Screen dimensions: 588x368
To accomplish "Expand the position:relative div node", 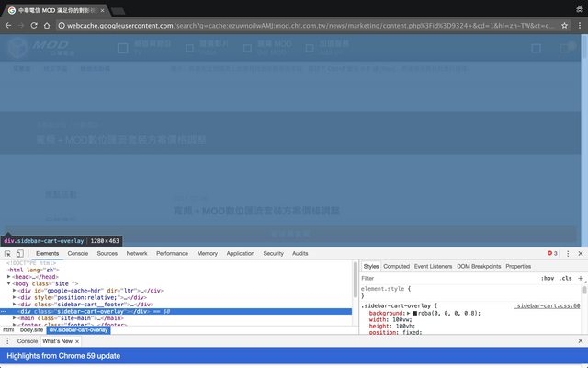I will point(15,297).
